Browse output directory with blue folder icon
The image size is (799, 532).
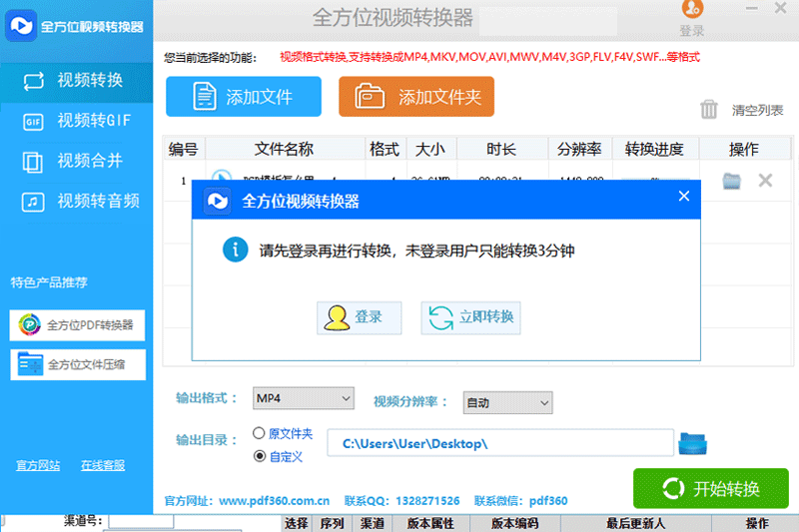693,442
